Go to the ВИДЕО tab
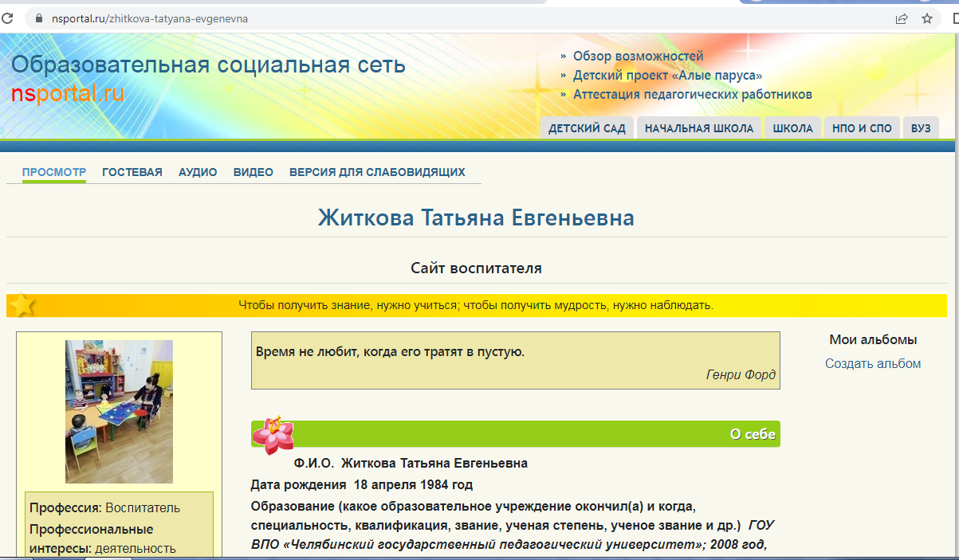The height and width of the screenshot is (560, 959). pyautogui.click(x=253, y=172)
